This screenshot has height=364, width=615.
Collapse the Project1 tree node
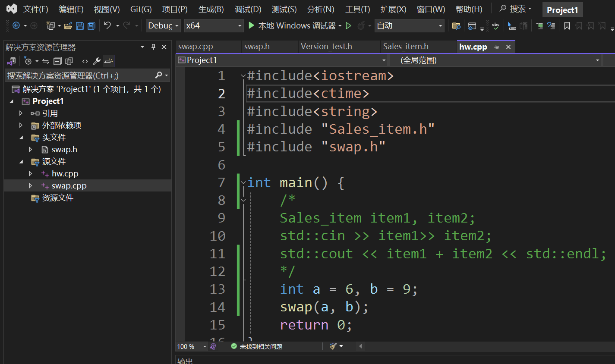pos(12,101)
